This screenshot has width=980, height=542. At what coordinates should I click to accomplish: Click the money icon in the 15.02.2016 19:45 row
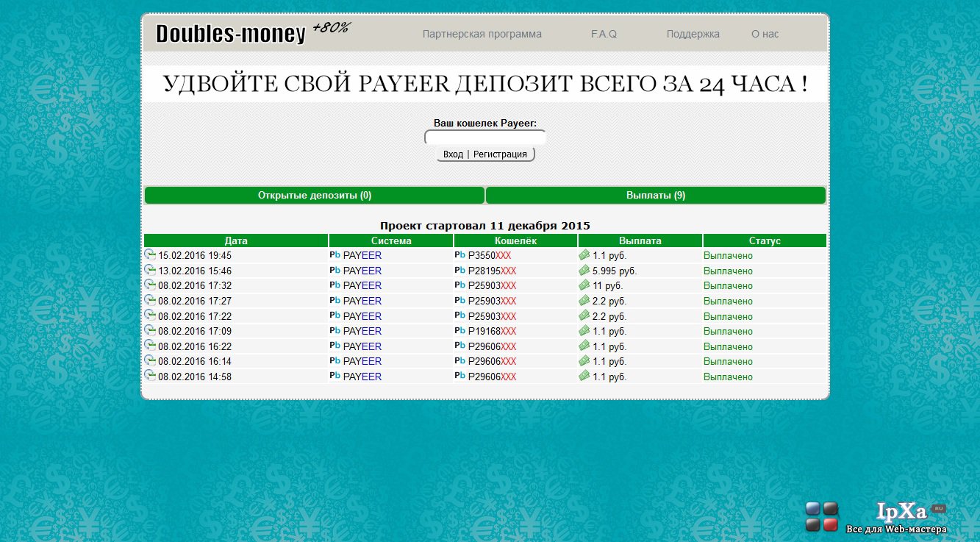[584, 254]
